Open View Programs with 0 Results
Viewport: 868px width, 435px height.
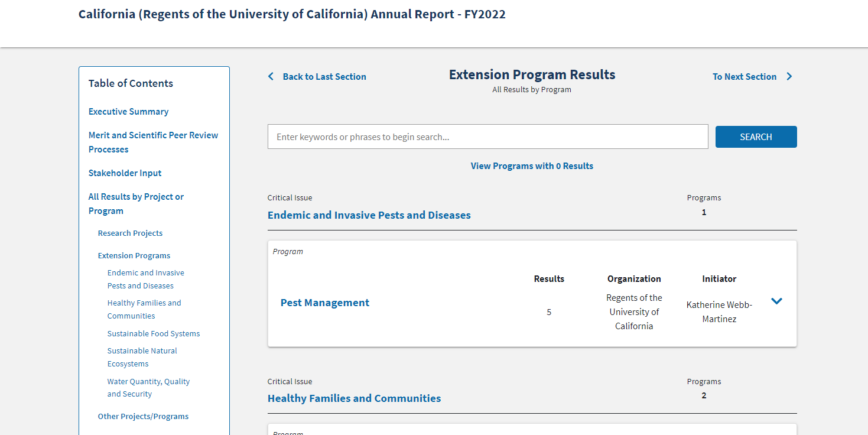click(x=532, y=166)
